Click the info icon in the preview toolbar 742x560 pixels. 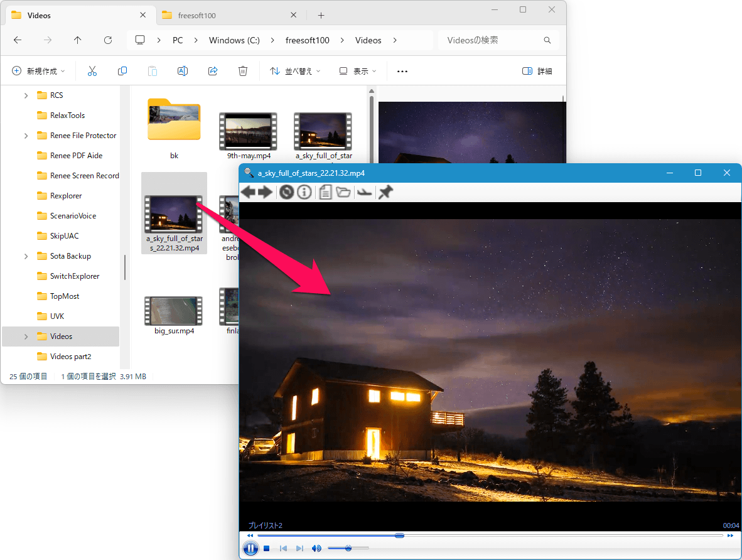pyautogui.click(x=304, y=192)
